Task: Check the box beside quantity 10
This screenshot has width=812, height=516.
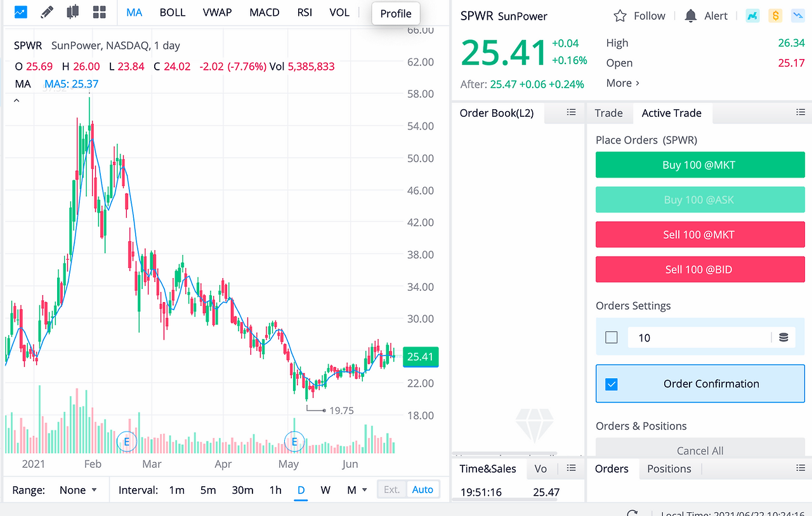Action: [x=612, y=338]
